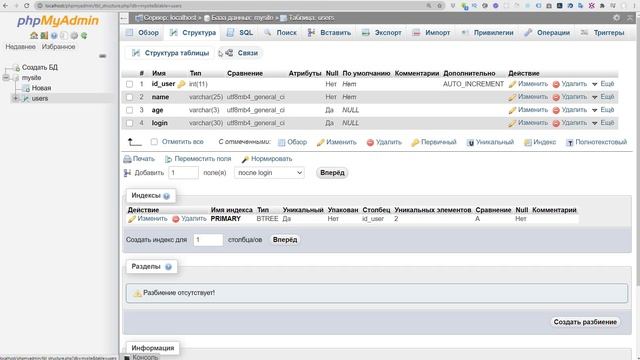The image size is (640, 360).
Task: Click delete icon for the name column
Action: point(556,97)
